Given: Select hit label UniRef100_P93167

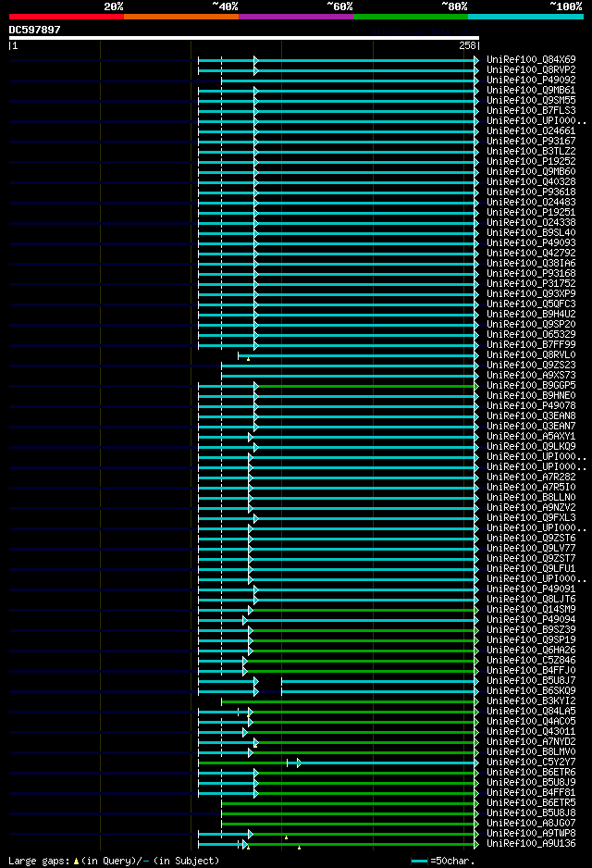Looking at the screenshot, I should [x=531, y=141].
